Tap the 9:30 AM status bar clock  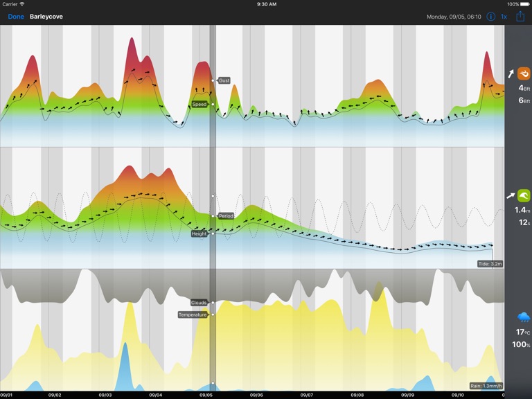coord(266,4)
